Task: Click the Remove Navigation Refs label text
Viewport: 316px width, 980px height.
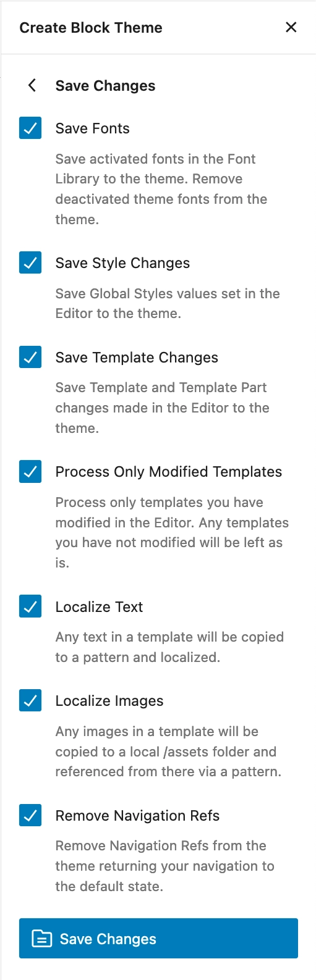Action: pos(137,816)
